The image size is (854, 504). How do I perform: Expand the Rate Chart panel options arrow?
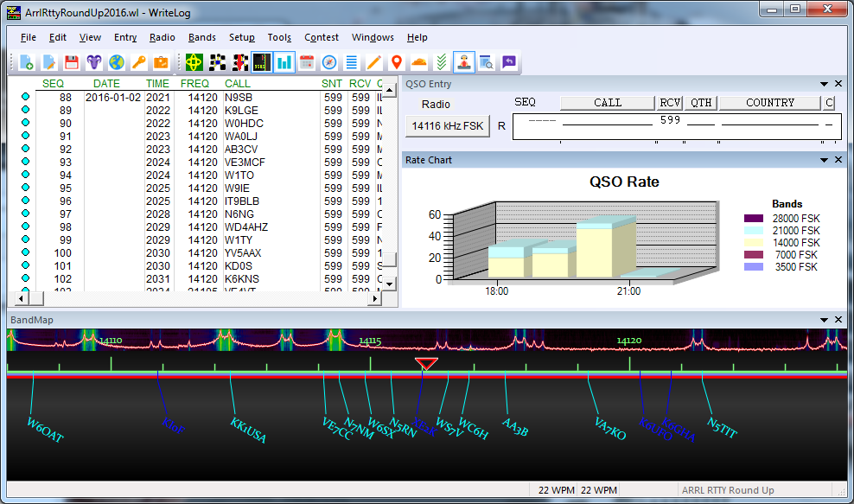(824, 160)
